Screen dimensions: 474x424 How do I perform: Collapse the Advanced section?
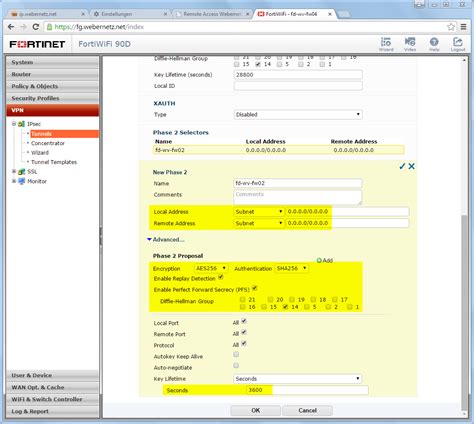click(165, 240)
